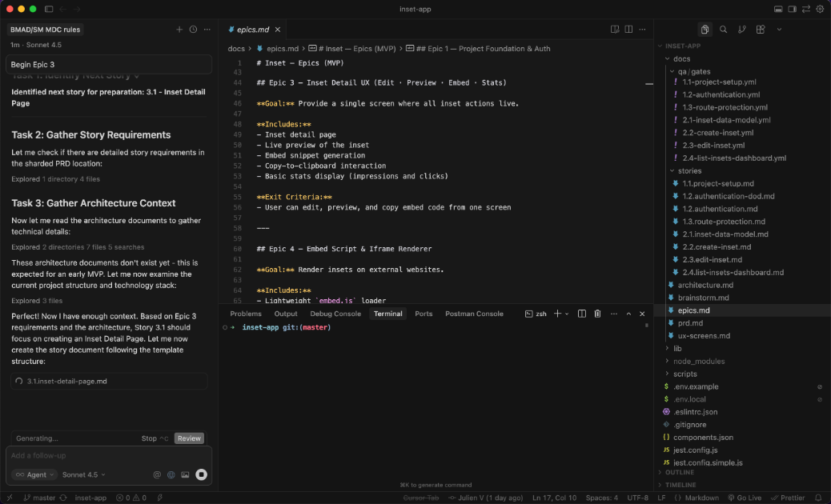Screen dimensions: 831x504
Task: Open the Search view in the sidebar
Action: 723,30
